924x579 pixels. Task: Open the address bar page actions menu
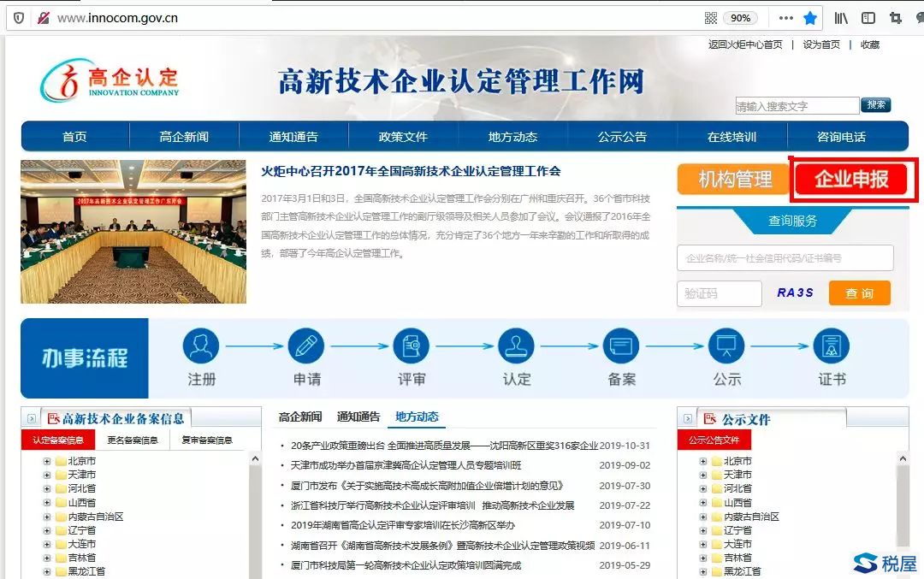pyautogui.click(x=787, y=17)
